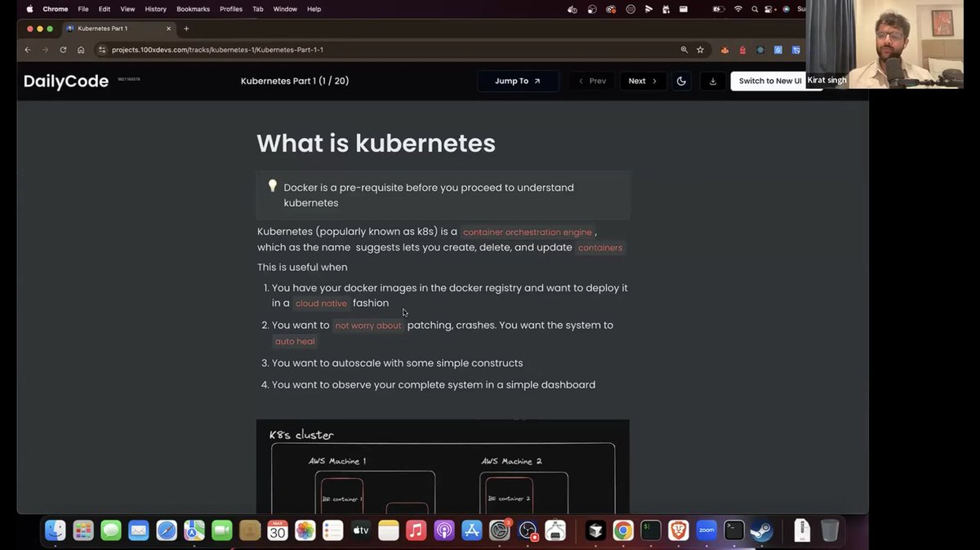Open Podcasts from the dock

click(444, 530)
